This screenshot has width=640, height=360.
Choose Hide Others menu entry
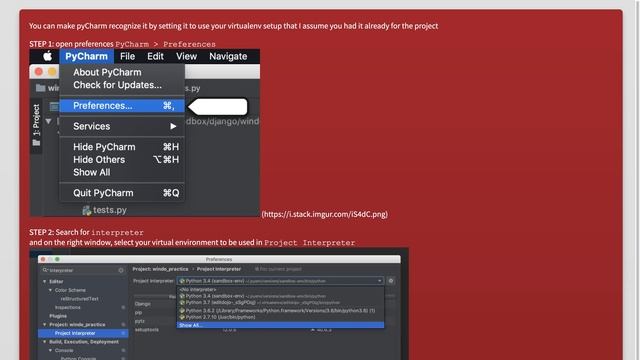click(x=122, y=160)
